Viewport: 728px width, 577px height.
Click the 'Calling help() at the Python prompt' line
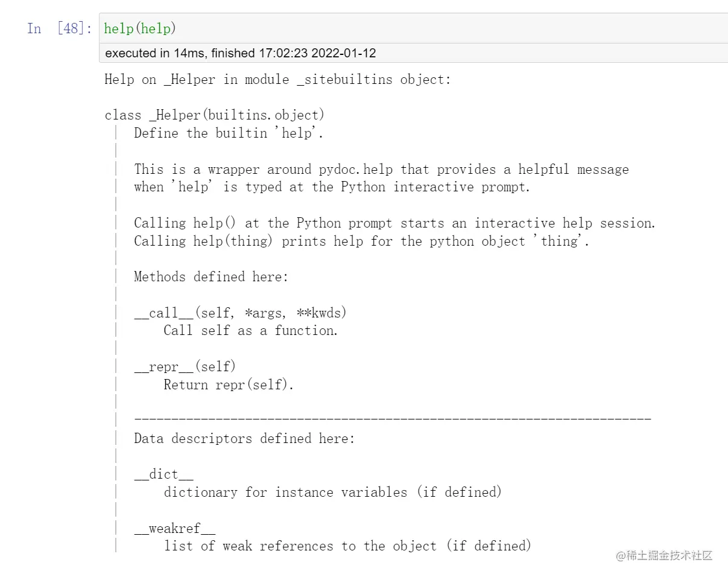click(394, 223)
